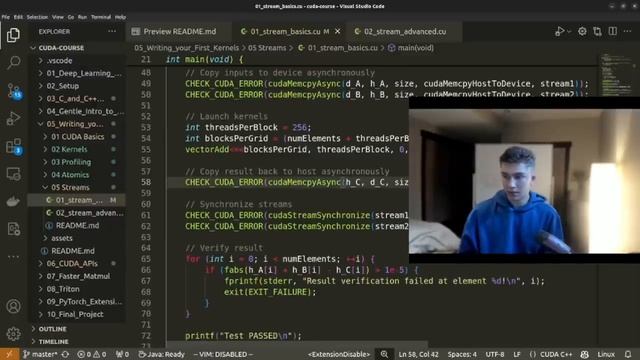Open the Accounts icon
Viewport: 640px width, 360px height.
click(x=13, y=306)
